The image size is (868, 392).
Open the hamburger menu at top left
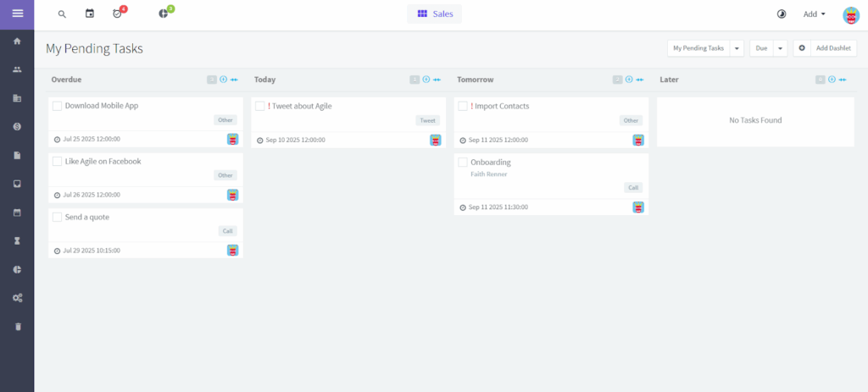pyautogui.click(x=17, y=14)
